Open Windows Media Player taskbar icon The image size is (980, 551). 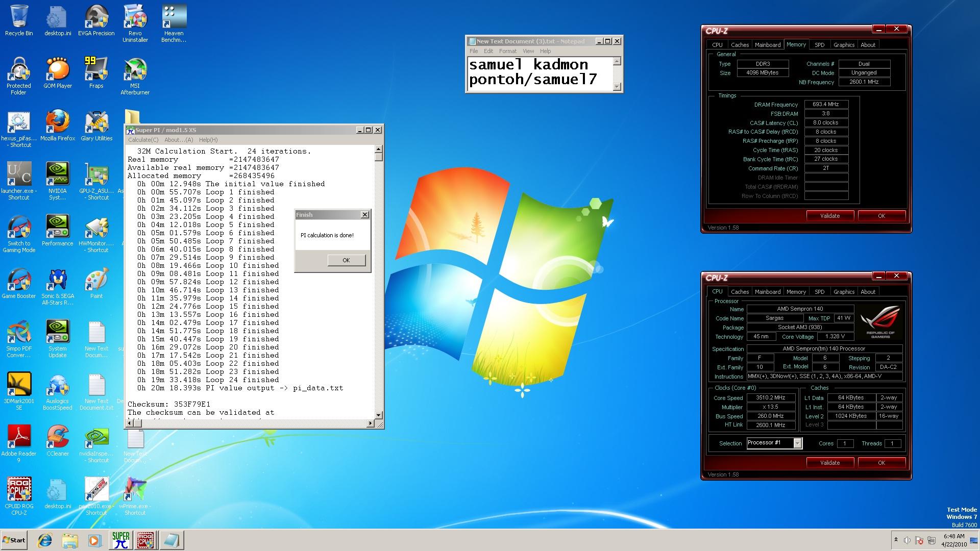pos(94,540)
